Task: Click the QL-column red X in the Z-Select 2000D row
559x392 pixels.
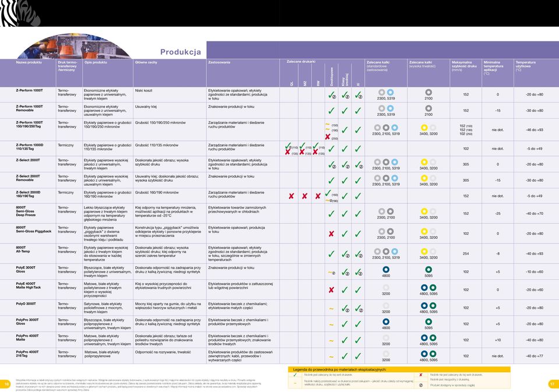Action: pyautogui.click(x=291, y=196)
